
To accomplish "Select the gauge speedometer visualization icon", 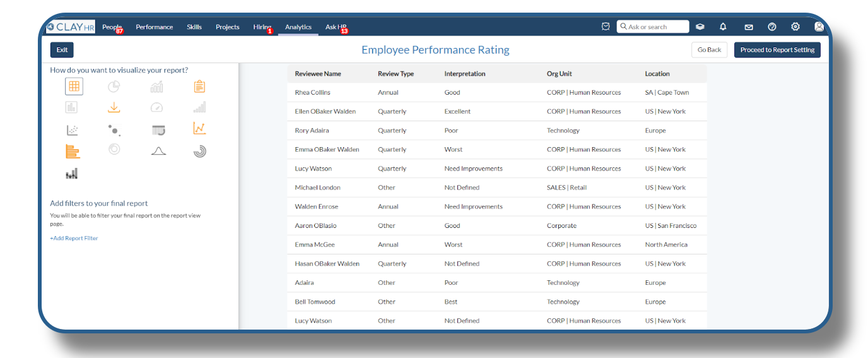I will [x=156, y=107].
